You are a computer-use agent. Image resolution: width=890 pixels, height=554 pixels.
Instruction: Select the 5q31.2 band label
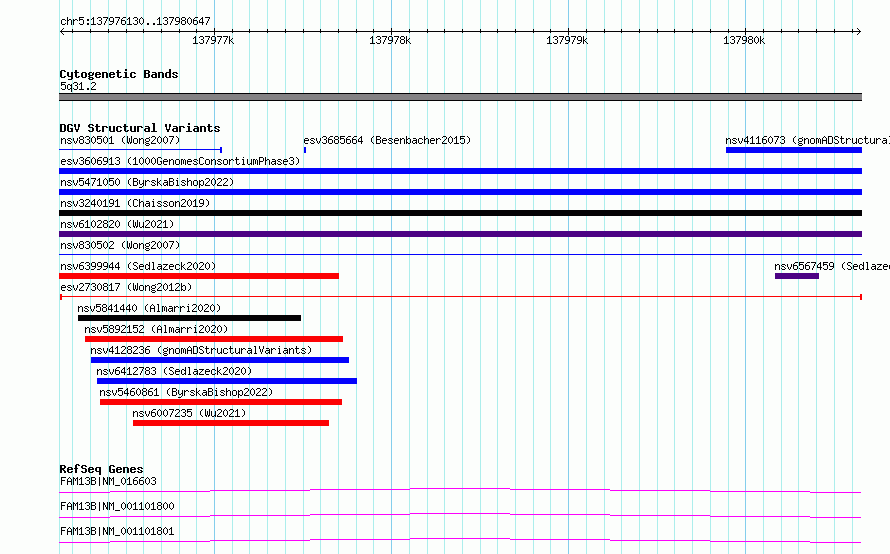[78, 86]
